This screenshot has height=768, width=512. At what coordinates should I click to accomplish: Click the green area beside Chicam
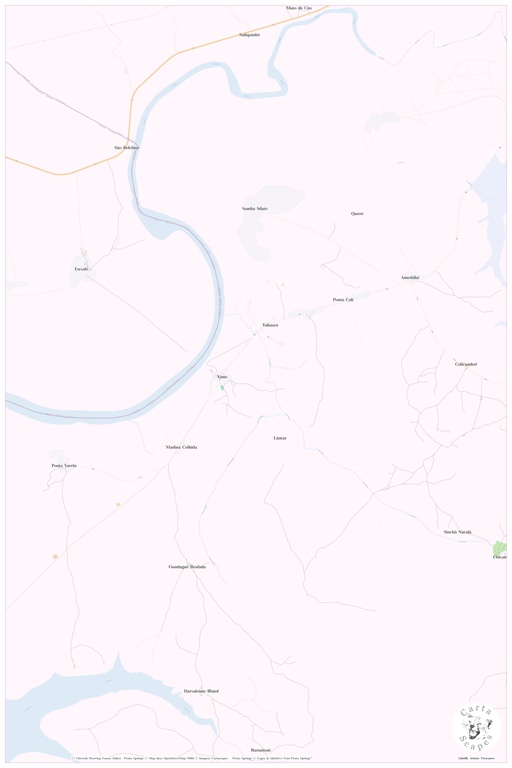500,546
